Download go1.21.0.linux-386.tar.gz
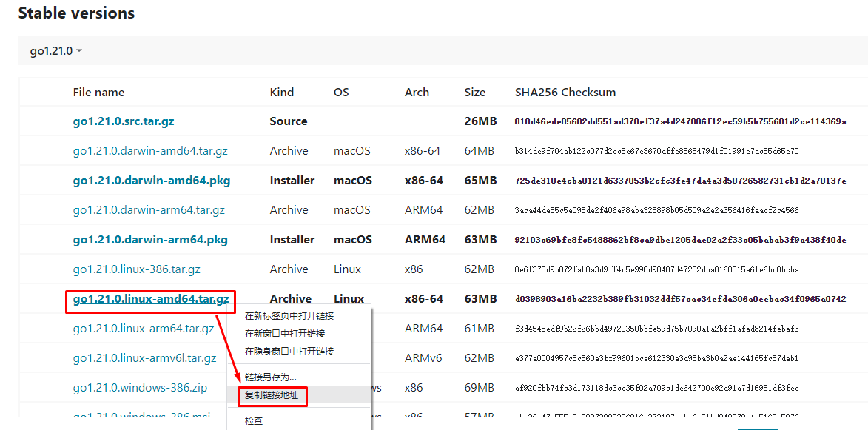This screenshot has height=430, width=868. [136, 269]
